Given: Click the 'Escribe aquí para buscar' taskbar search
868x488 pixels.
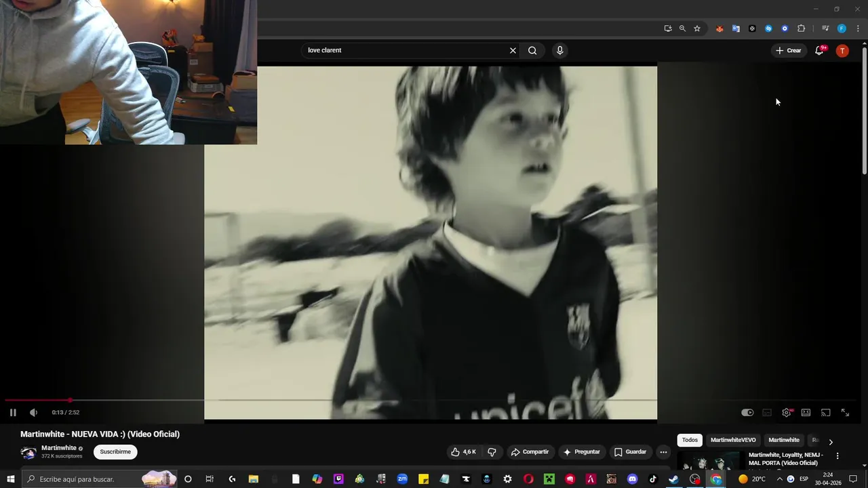Looking at the screenshot, I should [100, 479].
